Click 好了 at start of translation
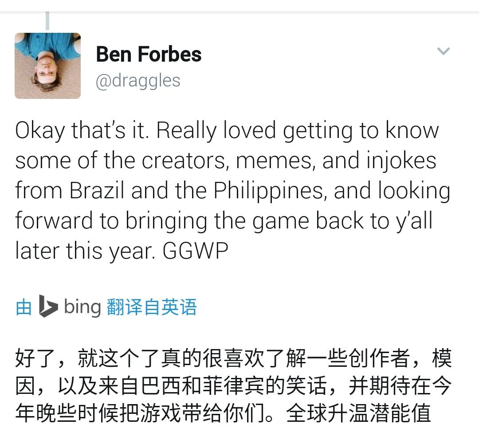The height and width of the screenshot is (448, 479). (x=35, y=358)
